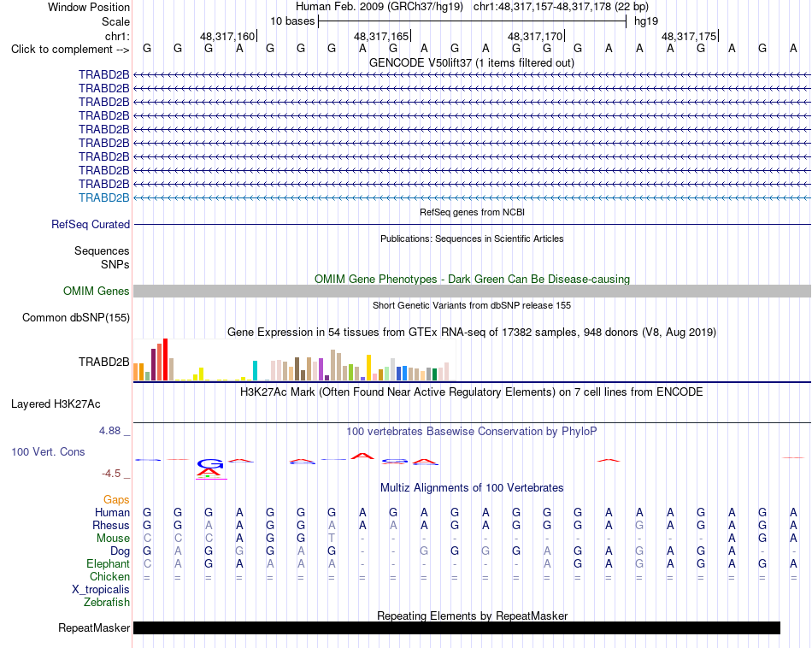Open 'Publications: Sequences in Scientific Articles' title
This screenshot has height=648, width=812.
point(472,239)
